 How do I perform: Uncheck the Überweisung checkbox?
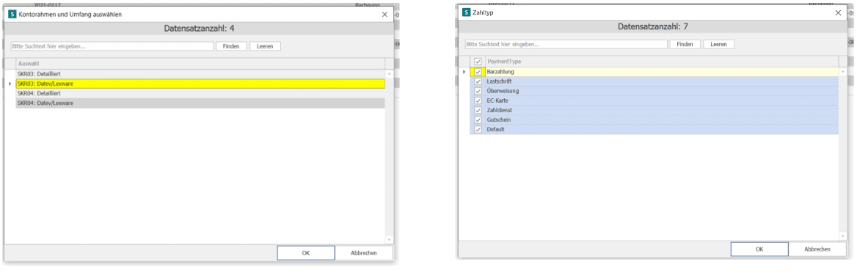478,91
